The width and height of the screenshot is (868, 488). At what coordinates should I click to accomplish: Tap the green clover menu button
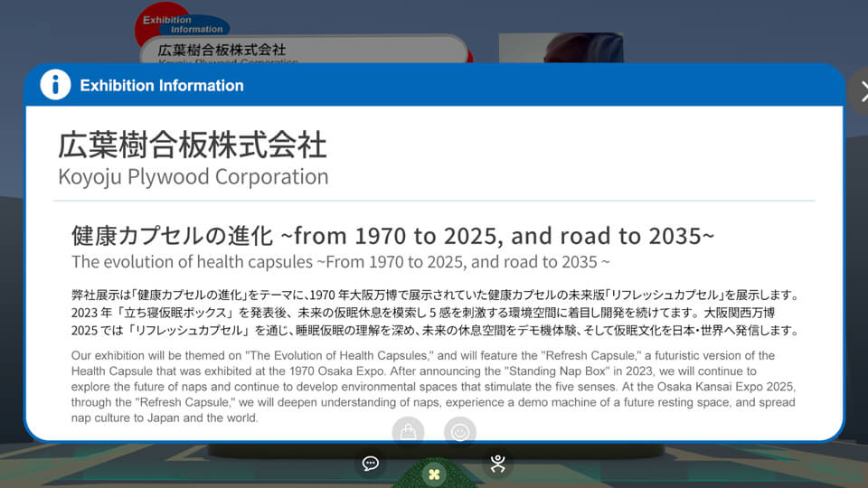tap(434, 474)
